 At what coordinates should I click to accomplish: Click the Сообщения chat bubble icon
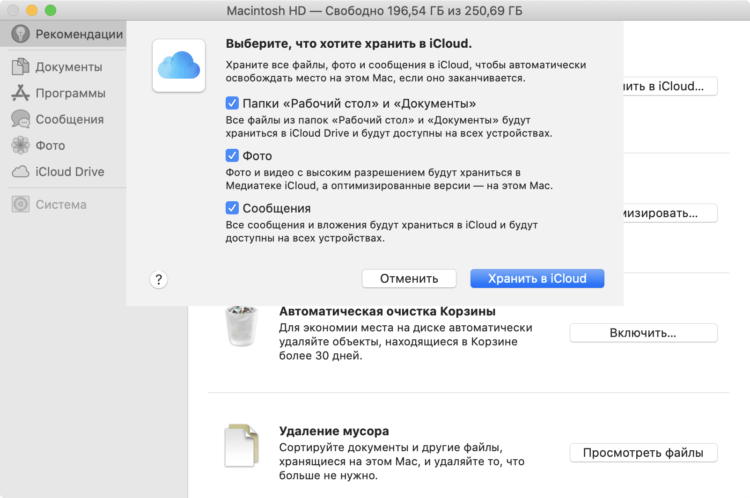(20, 119)
